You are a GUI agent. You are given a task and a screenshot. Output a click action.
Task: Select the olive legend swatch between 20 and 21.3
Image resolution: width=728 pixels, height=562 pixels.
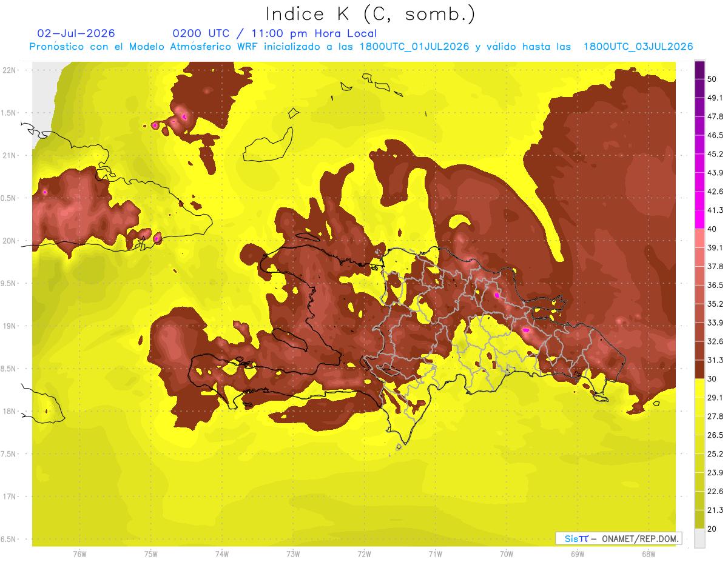pos(699,520)
